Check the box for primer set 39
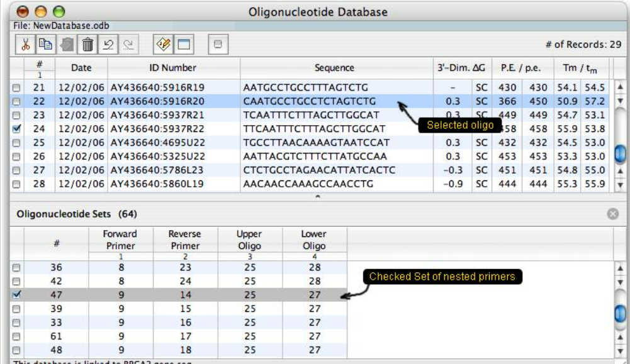This screenshot has width=630, height=364. click(x=16, y=309)
